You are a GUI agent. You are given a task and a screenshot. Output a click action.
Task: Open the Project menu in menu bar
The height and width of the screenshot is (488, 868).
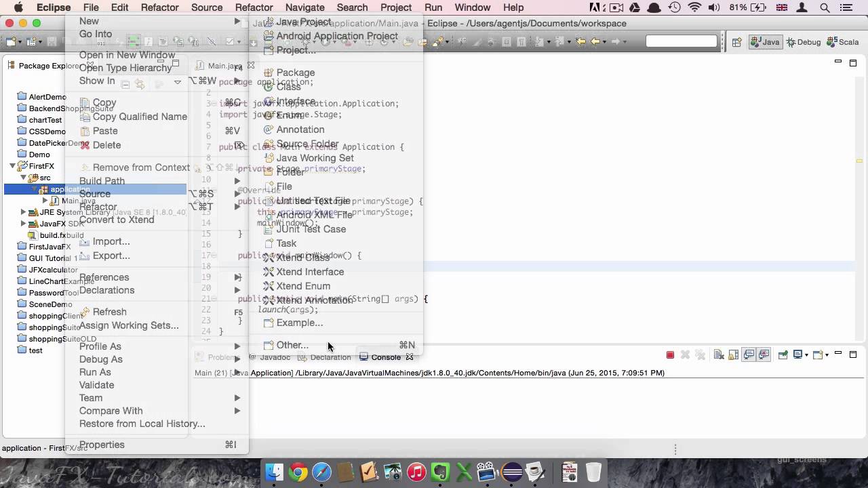(x=396, y=7)
